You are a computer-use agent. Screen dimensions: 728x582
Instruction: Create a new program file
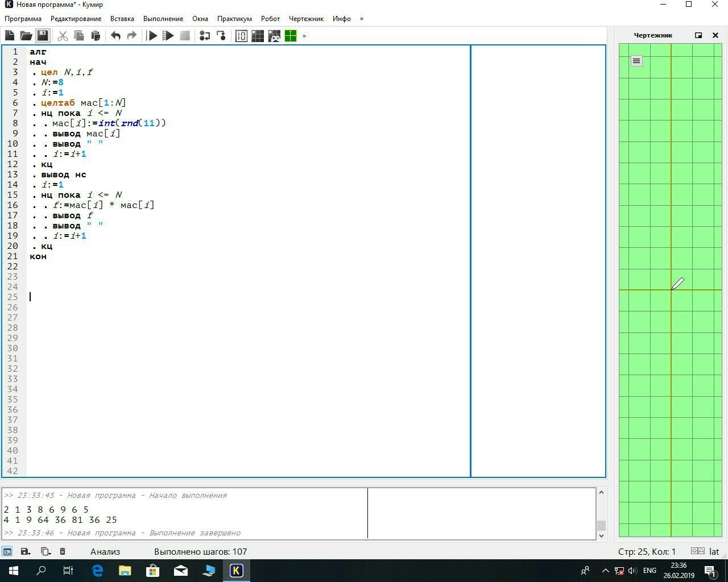tap(10, 36)
